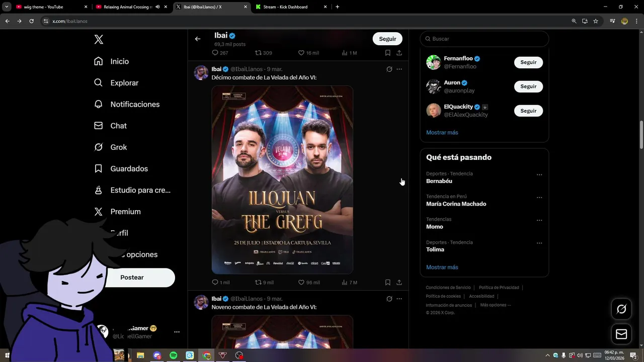Open the Bernabéu trending topic
644x362 pixels.
439,181
